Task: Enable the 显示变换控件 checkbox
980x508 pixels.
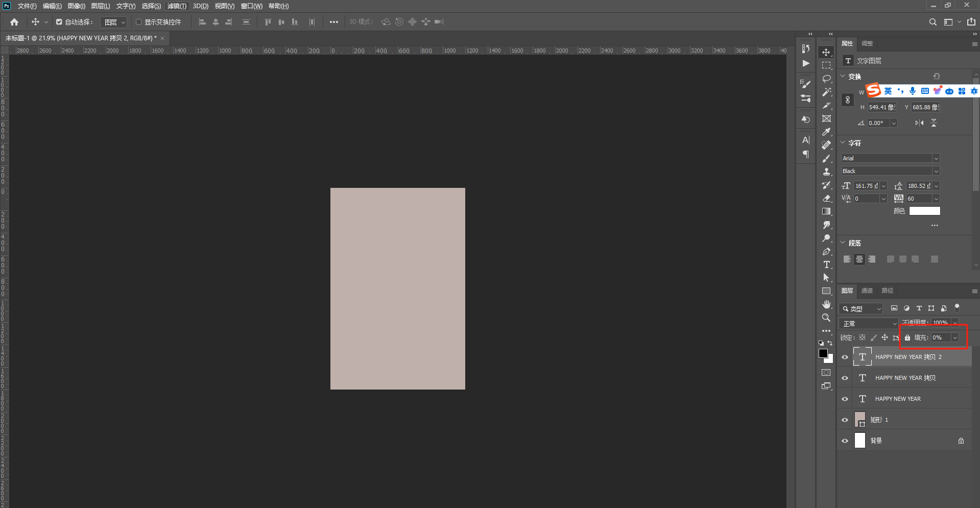Action: [138, 22]
